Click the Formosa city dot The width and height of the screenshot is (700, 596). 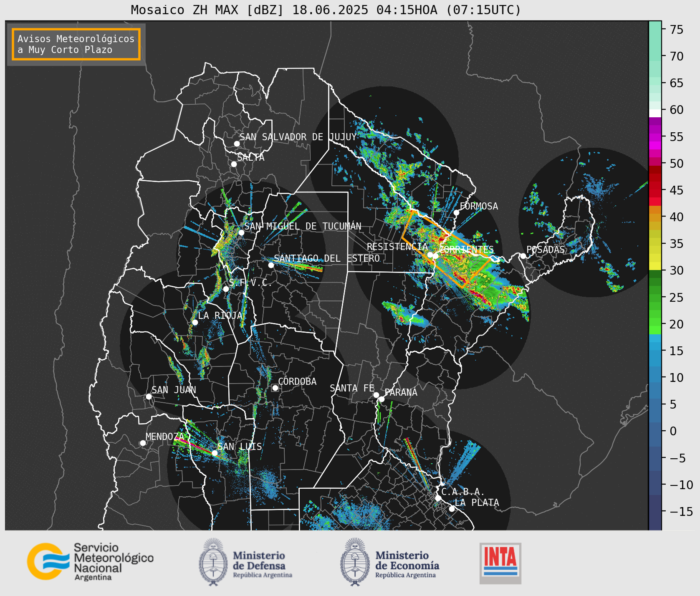pyautogui.click(x=456, y=213)
